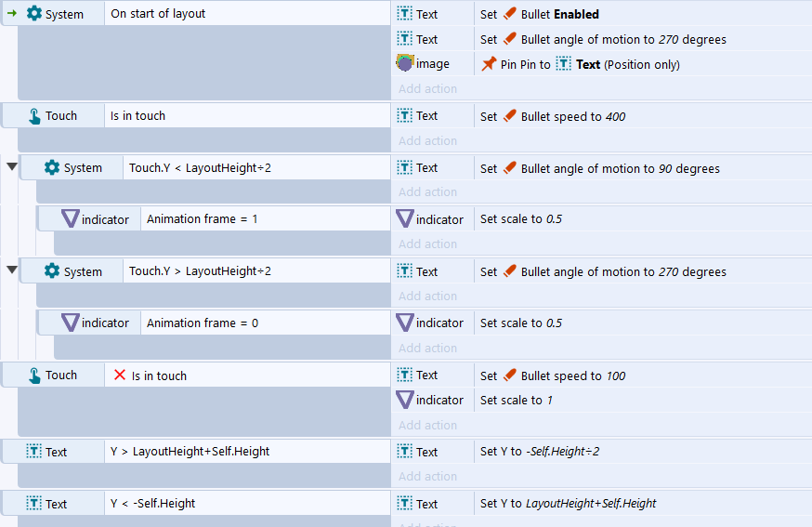Viewport: 812px width, 527px height.
Task: Collapse the Touch.Y > LayoutHeight÷2 sub-event group
Action: (12, 270)
